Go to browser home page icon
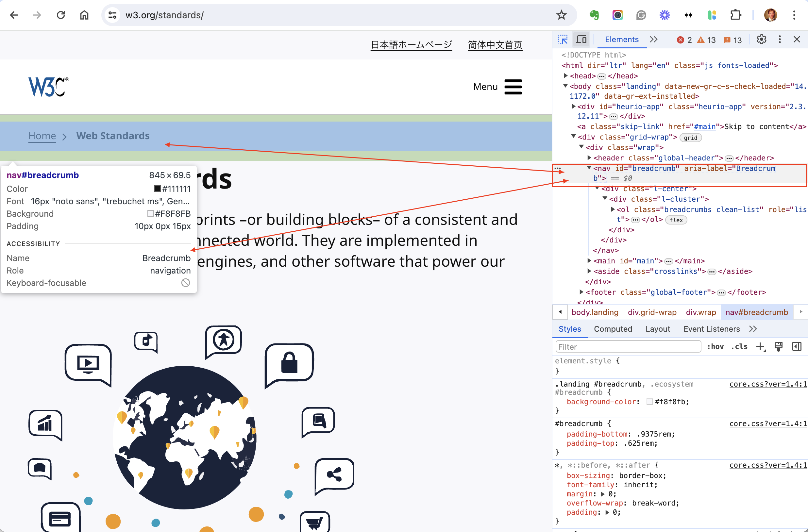This screenshot has height=532, width=808. click(x=84, y=15)
